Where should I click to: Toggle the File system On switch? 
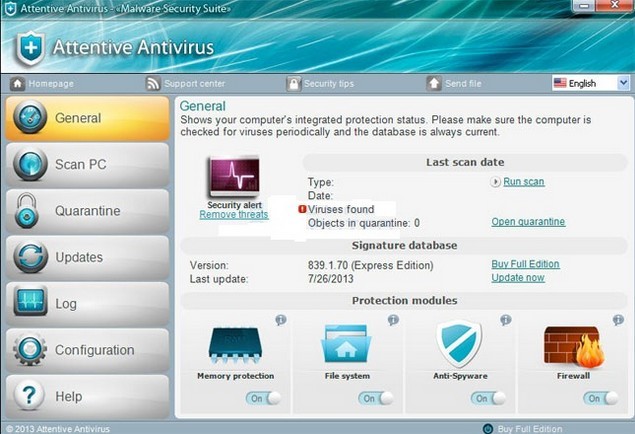(376, 398)
